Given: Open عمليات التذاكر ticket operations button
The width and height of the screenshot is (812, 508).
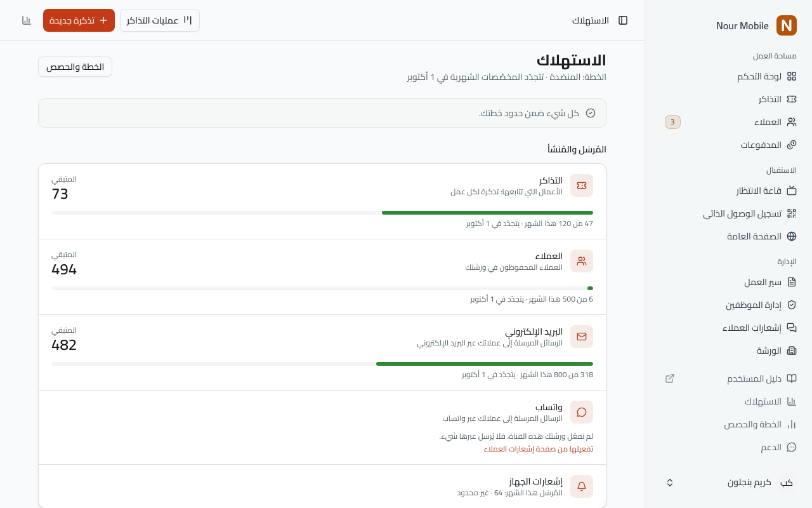Looking at the screenshot, I should 160,20.
